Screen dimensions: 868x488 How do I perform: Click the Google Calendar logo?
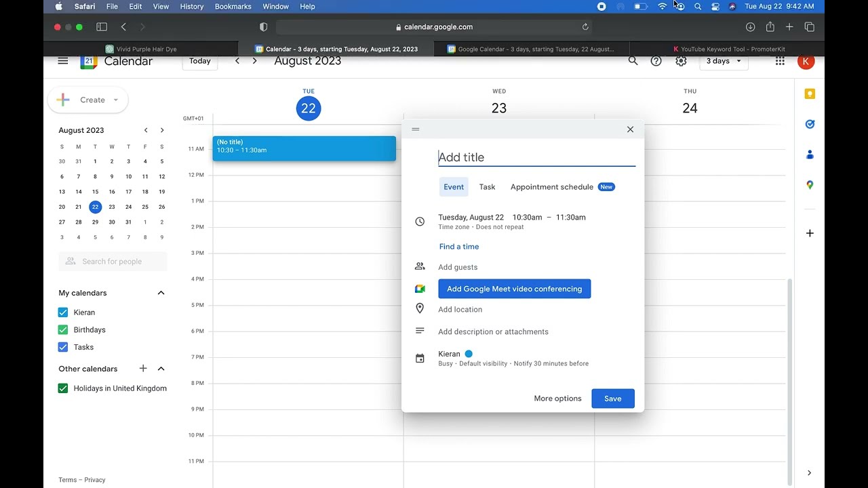[89, 62]
